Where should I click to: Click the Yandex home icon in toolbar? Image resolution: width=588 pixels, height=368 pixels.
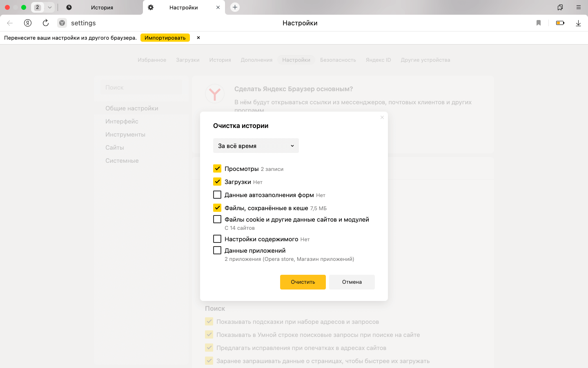pyautogui.click(x=28, y=23)
